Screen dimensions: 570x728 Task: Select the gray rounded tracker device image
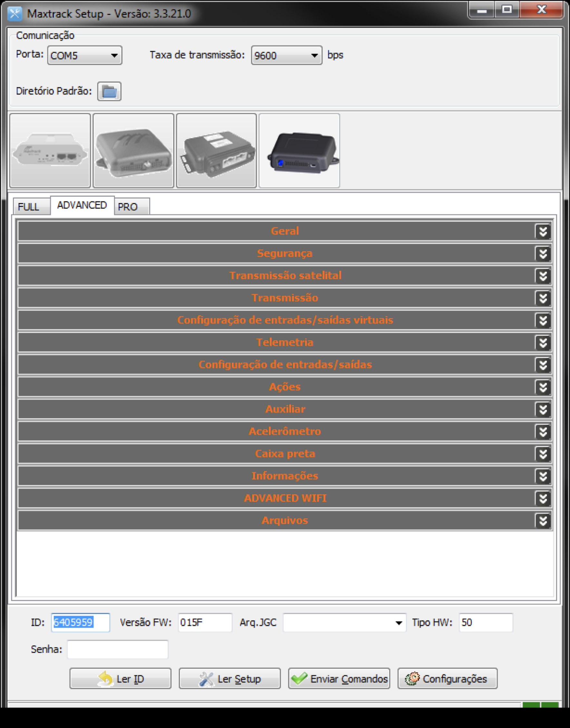tap(133, 150)
